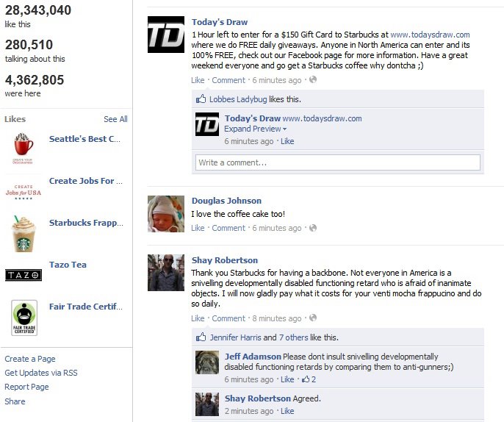Screen dimensions: 504x422
Task: Focus the Write a comment field
Action: click(x=338, y=162)
